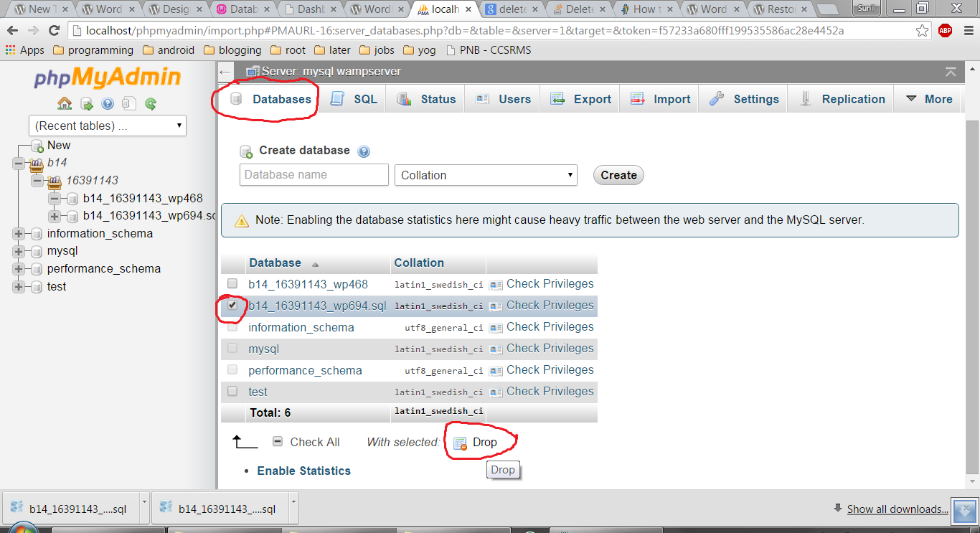Click the Database name input field
The image size is (980, 533).
[x=314, y=175]
